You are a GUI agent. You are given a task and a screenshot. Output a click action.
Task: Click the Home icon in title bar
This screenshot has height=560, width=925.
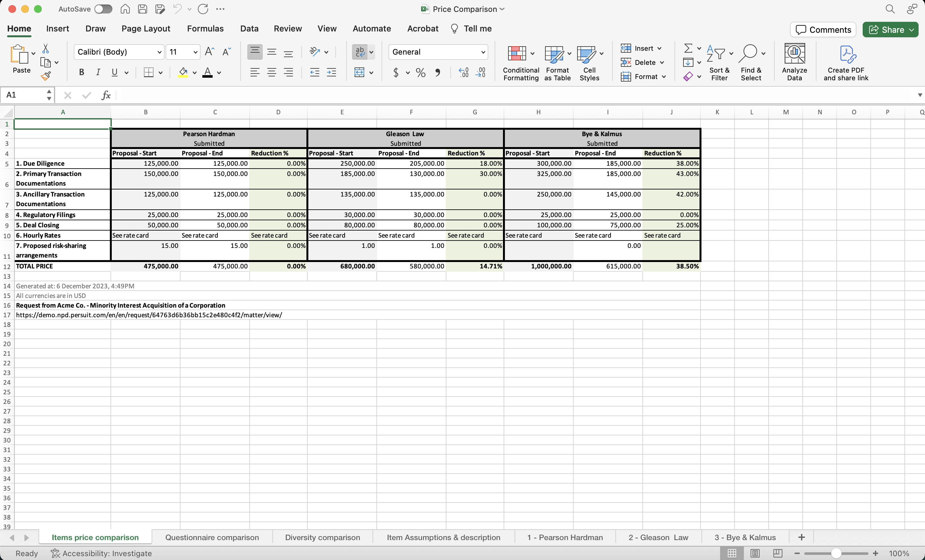125,9
